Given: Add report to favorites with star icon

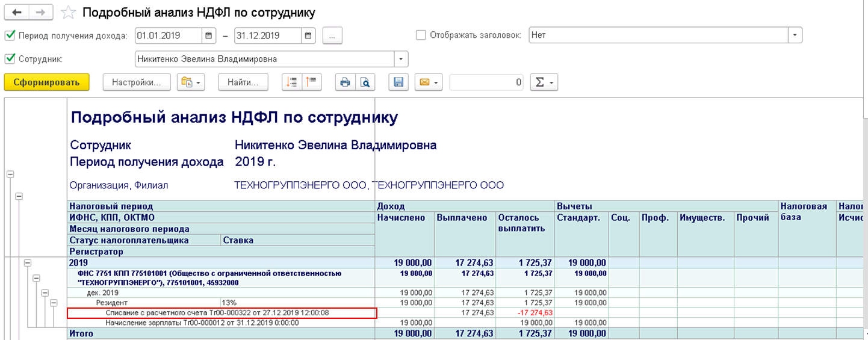Looking at the screenshot, I should 68,13.
